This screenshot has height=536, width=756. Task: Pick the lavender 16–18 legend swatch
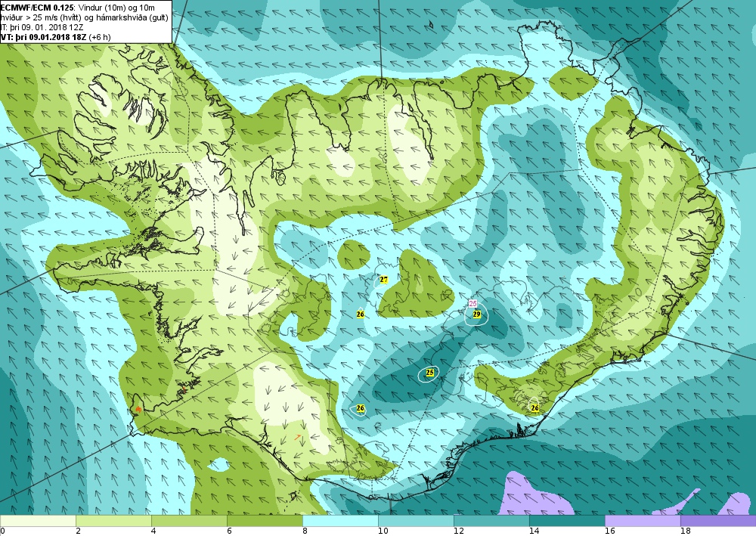(x=643, y=521)
